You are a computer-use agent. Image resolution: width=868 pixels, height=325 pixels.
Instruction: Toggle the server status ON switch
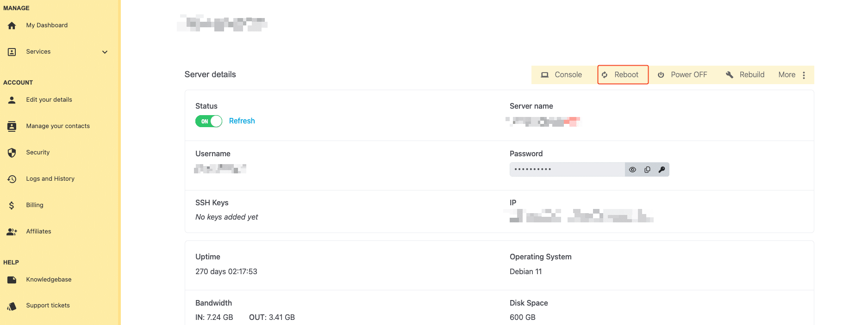pos(209,121)
